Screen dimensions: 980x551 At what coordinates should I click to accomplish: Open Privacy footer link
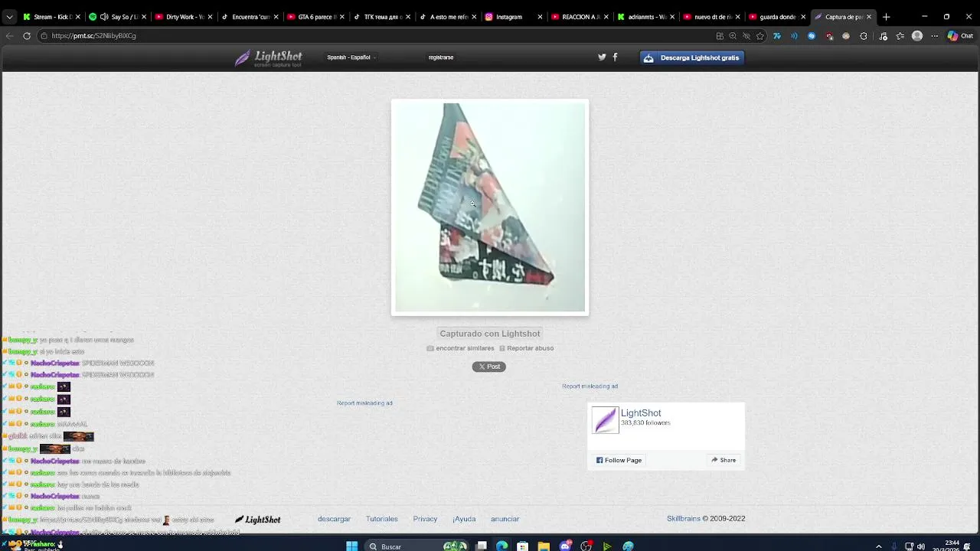tap(425, 519)
